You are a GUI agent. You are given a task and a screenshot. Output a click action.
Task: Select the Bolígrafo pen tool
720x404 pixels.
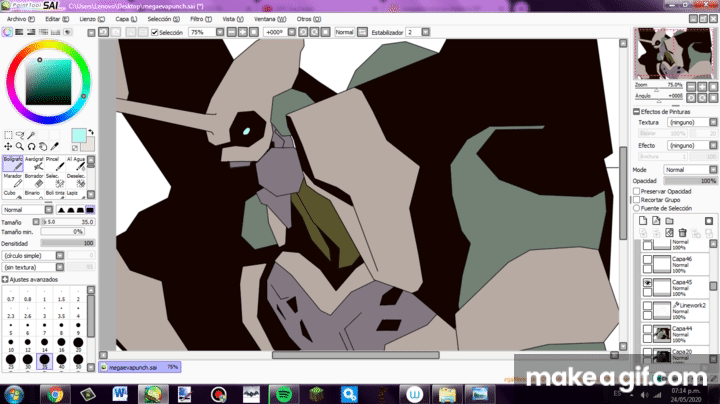click(x=13, y=165)
